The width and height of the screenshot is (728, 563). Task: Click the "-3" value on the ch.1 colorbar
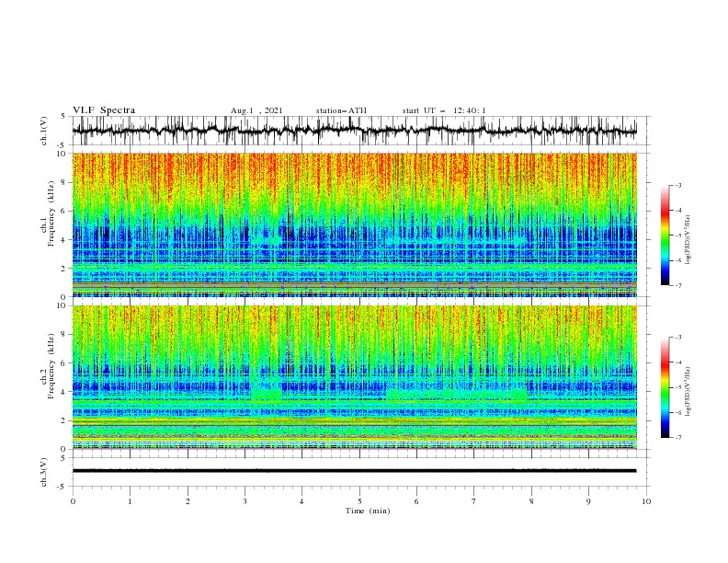pyautogui.click(x=677, y=185)
